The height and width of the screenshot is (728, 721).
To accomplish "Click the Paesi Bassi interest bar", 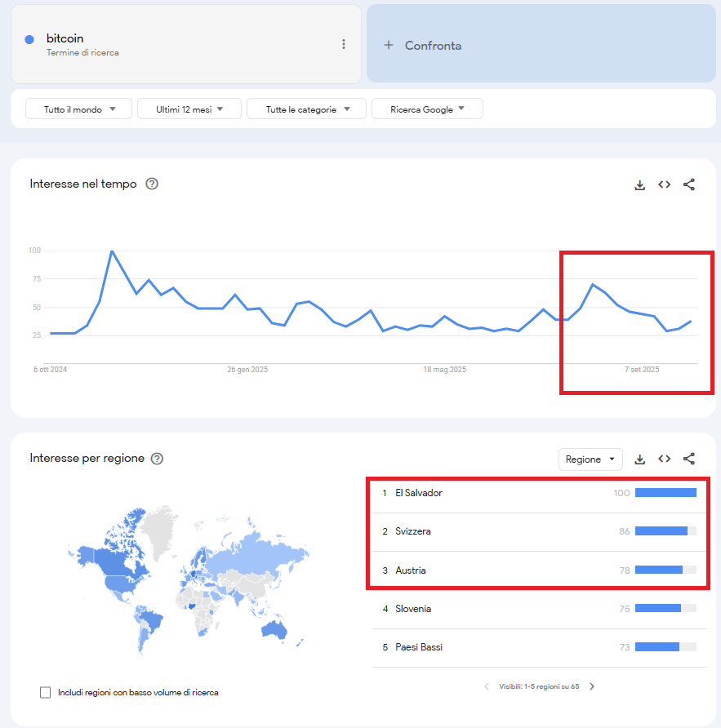I will pos(665,646).
